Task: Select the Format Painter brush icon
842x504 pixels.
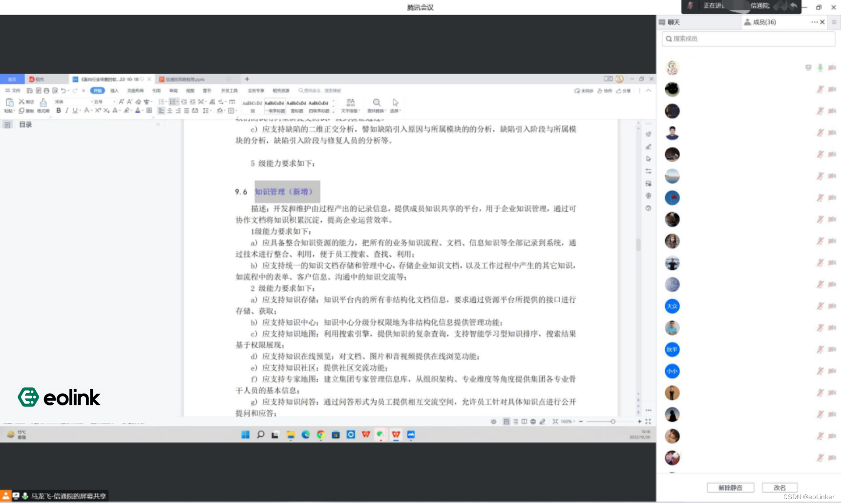Action: point(43,102)
